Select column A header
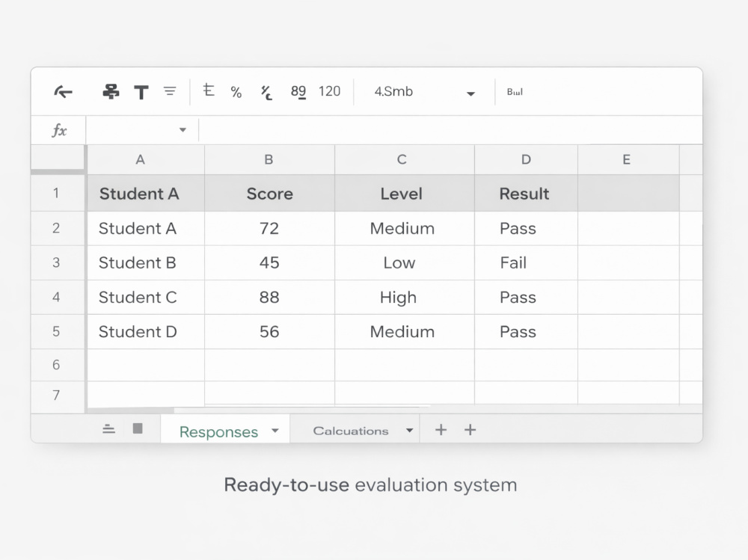The width and height of the screenshot is (748, 560). coord(146,160)
